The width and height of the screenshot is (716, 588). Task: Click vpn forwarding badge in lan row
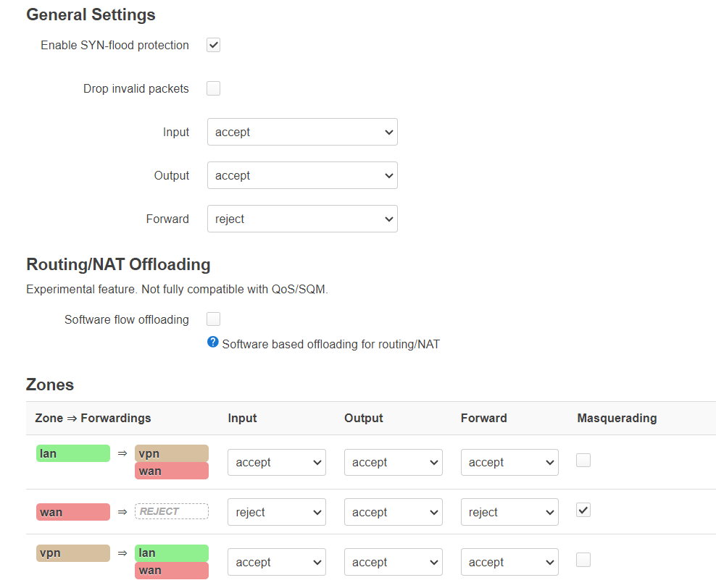(x=172, y=453)
